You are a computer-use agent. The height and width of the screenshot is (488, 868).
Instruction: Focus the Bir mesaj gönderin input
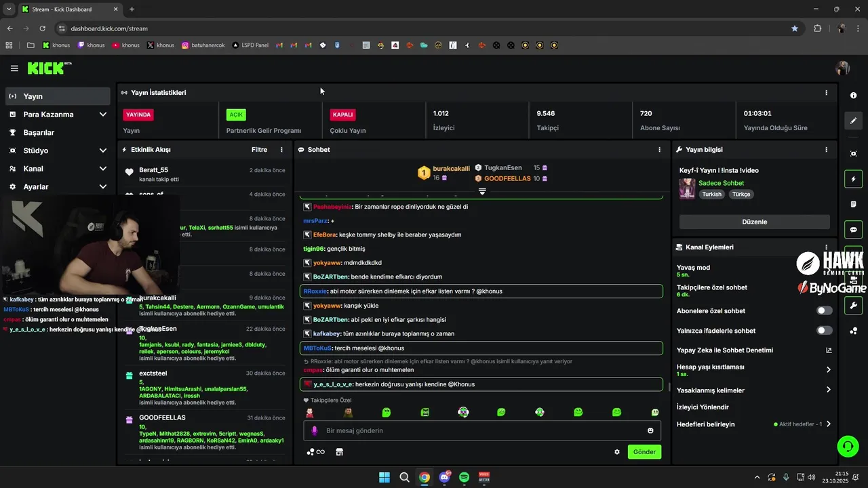(482, 430)
